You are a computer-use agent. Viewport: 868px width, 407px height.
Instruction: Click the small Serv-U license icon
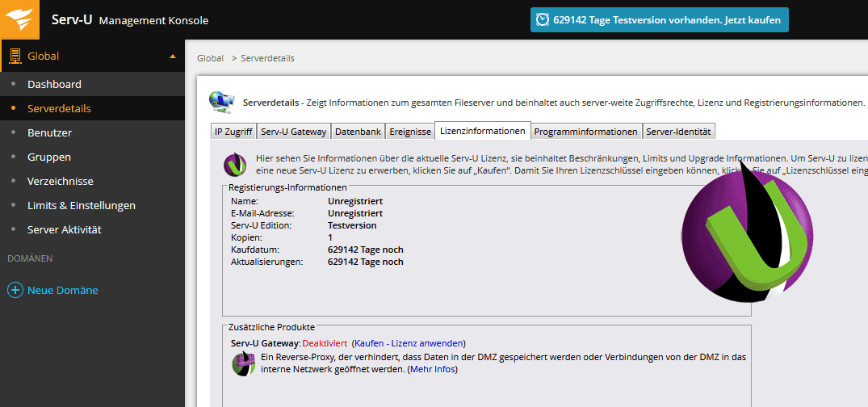[x=235, y=163]
